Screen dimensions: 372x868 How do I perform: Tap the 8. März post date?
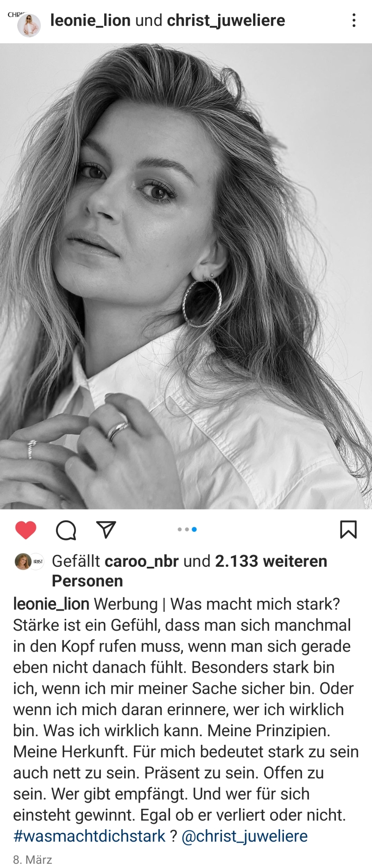[32, 859]
